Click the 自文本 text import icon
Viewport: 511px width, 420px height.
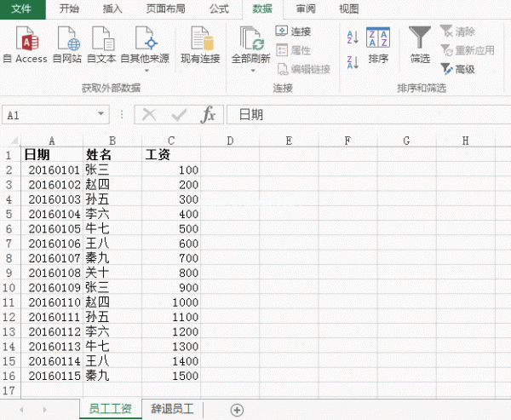point(101,40)
